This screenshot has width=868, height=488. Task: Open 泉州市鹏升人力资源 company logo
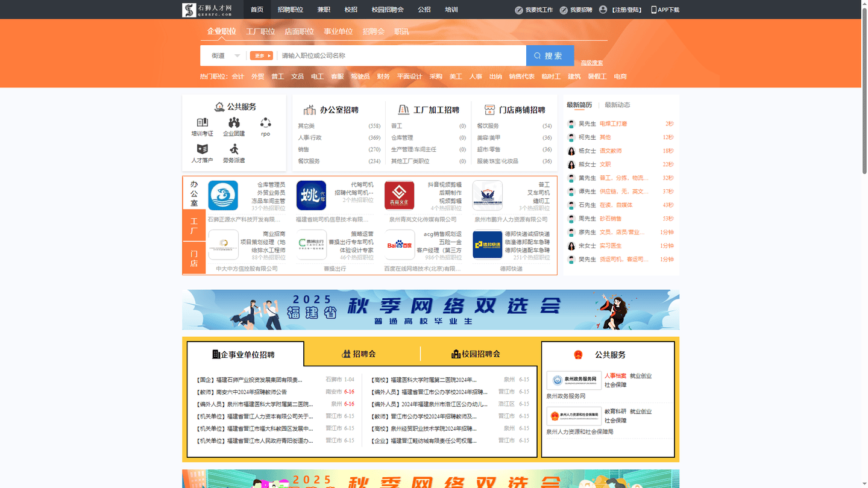pos(488,195)
